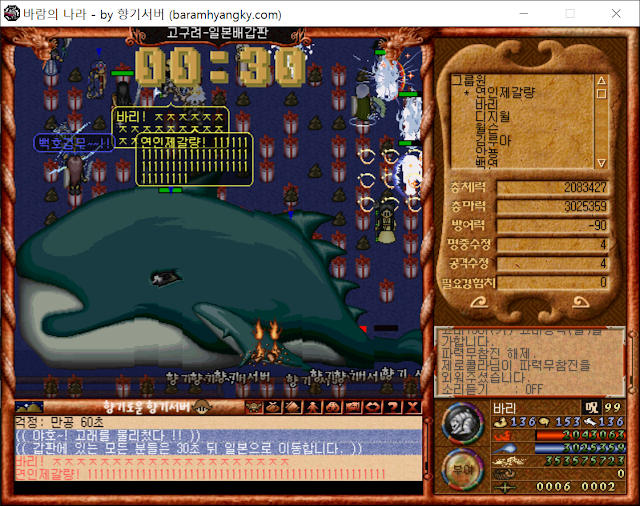The image size is (640, 506).
Task: Click the skull monster icon in the toolbar
Action: point(254,407)
